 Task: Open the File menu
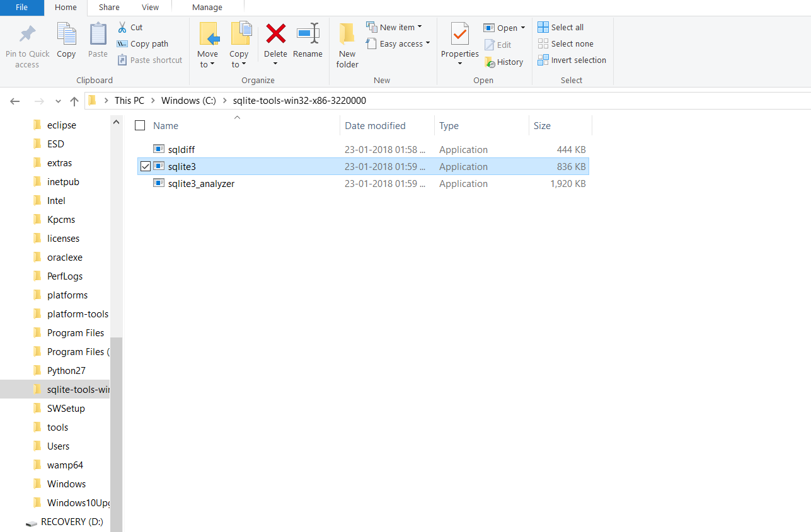point(21,8)
